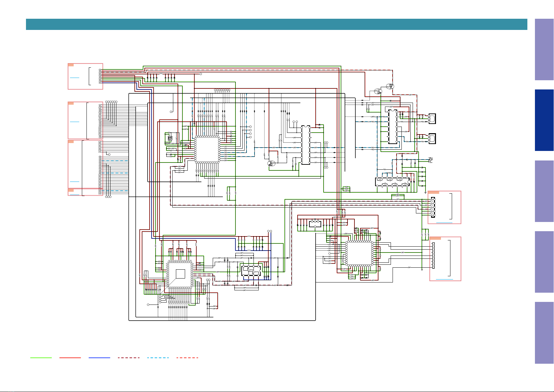Click the solid red line legend sample
Viewport: 554px width, 392px height.
[70, 357]
